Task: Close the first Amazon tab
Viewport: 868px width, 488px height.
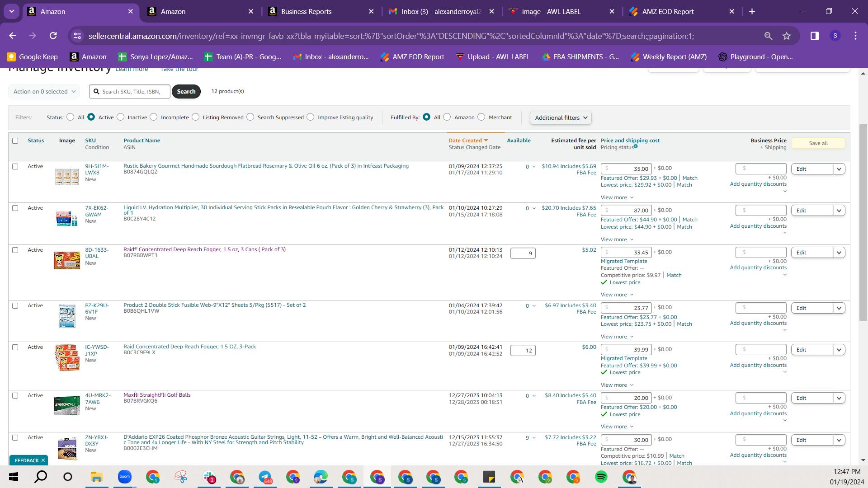Action: pos(131,11)
